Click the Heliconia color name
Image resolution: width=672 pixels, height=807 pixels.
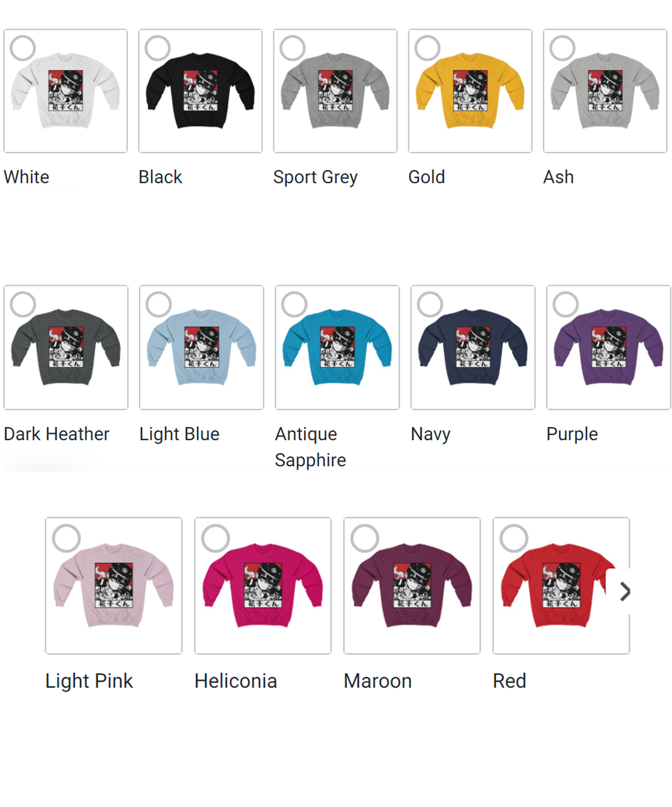tap(236, 681)
